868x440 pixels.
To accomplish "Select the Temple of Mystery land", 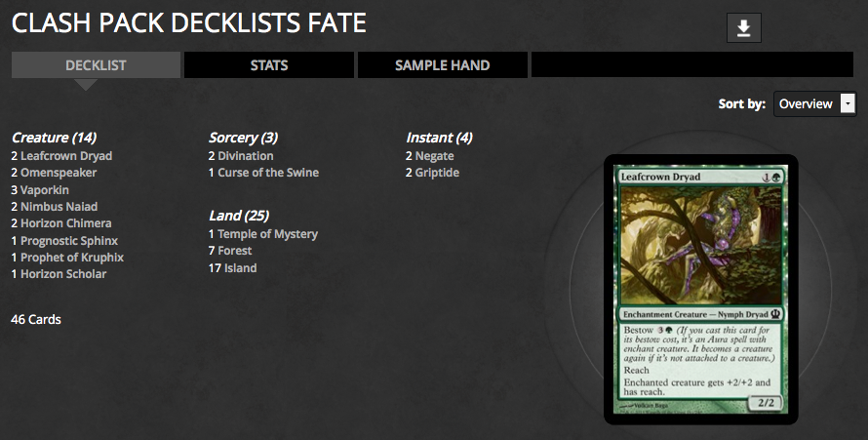I will click(x=267, y=234).
